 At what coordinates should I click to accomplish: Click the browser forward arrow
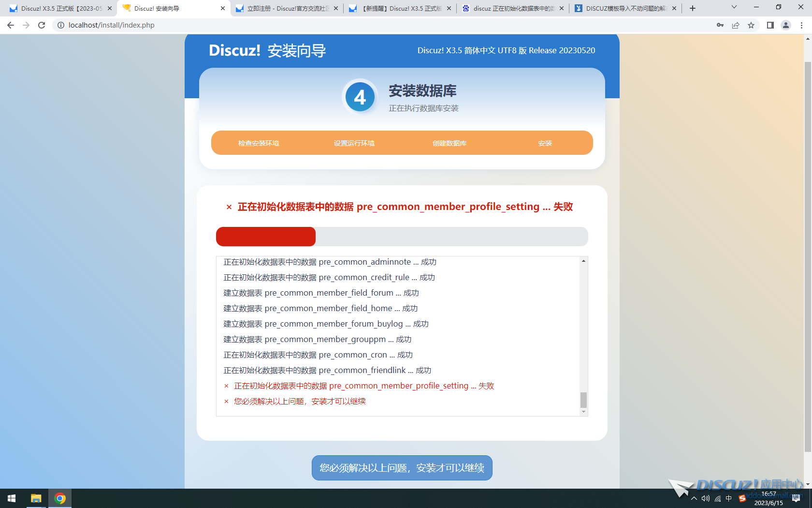click(26, 25)
